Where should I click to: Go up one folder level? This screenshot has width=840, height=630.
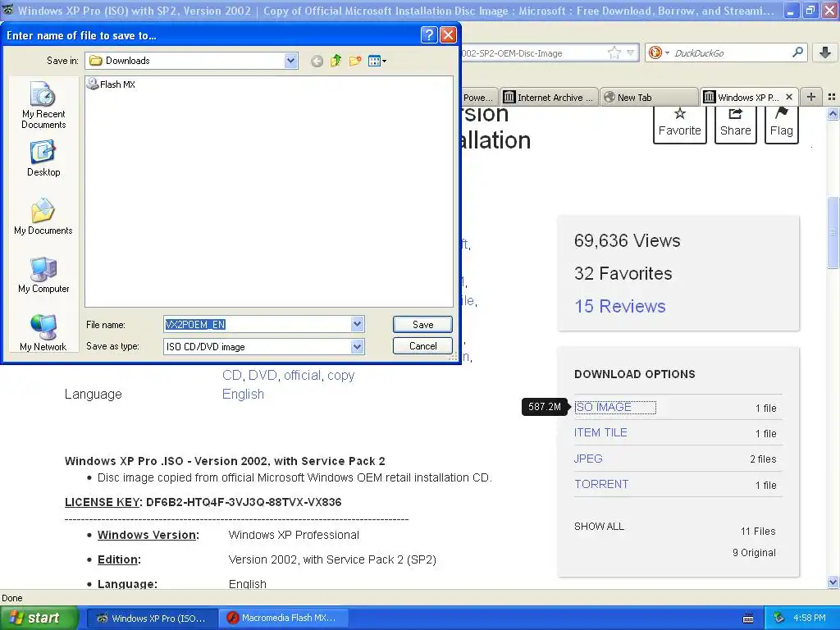coord(336,61)
